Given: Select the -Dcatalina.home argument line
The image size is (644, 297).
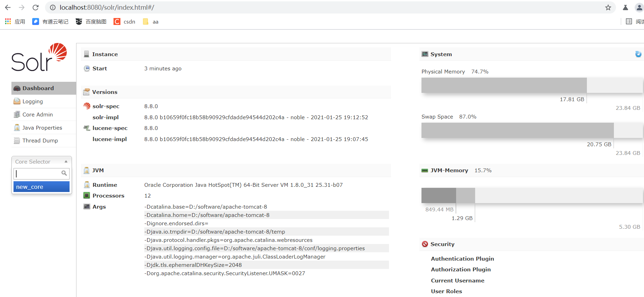Looking at the screenshot, I should [266, 215].
